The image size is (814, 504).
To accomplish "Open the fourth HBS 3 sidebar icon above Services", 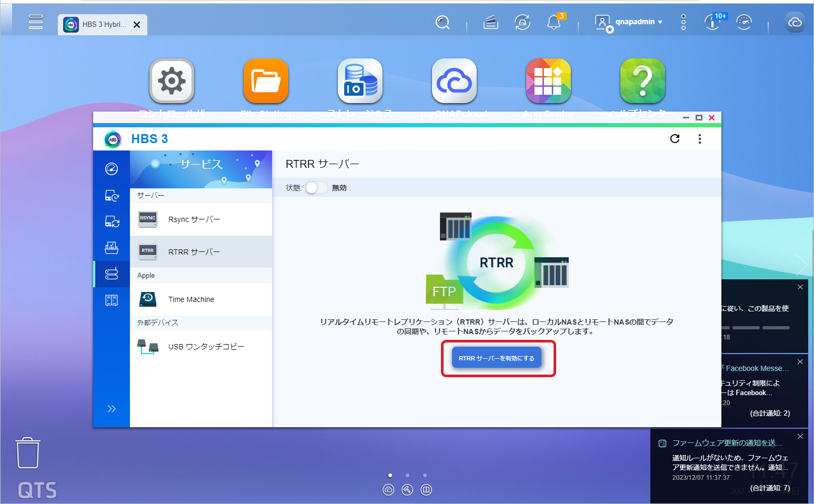I will 112,248.
